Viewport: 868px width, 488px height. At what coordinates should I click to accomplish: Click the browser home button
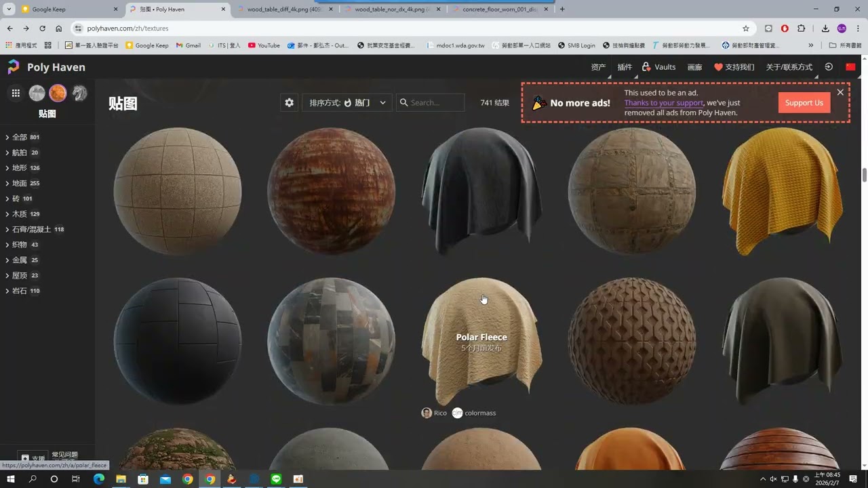[59, 28]
